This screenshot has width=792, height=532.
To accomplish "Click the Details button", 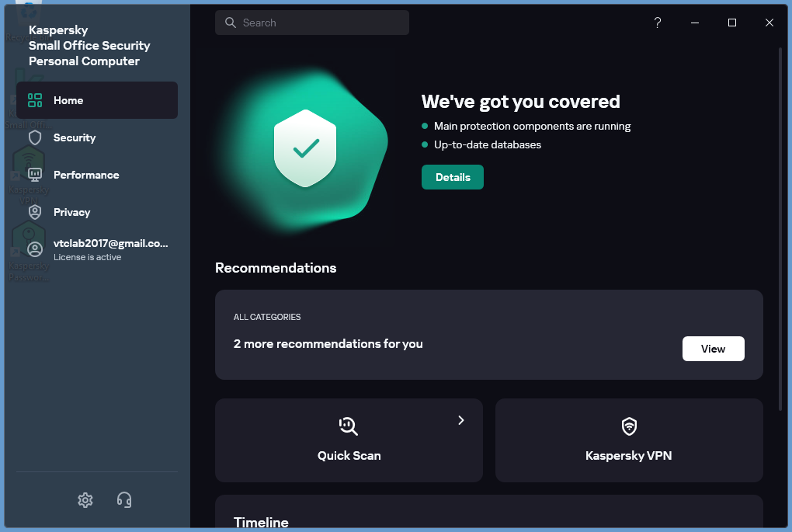I will [452, 177].
